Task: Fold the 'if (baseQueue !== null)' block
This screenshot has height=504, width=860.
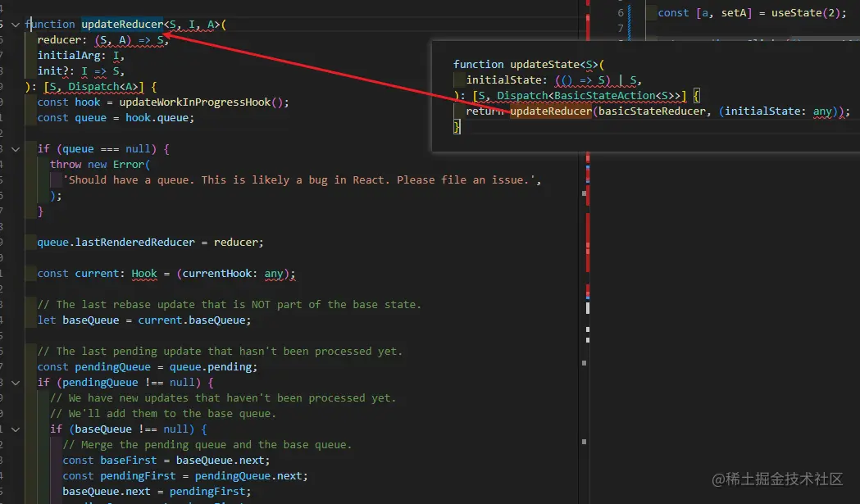Action: pos(16,429)
